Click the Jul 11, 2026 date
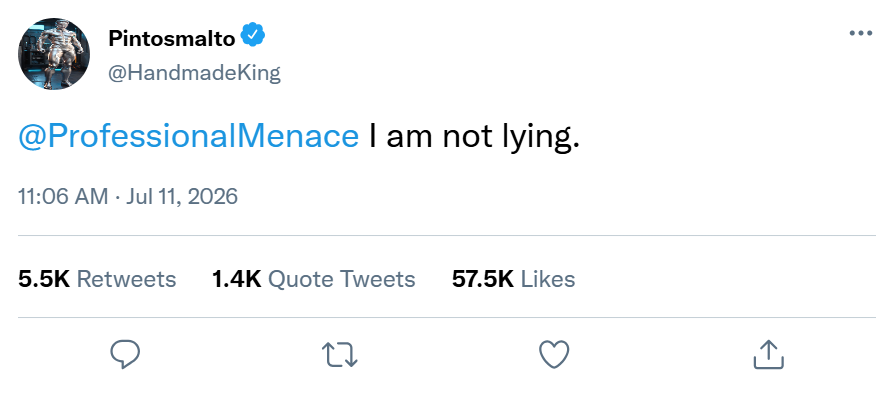The height and width of the screenshot is (409, 894). coord(182,196)
